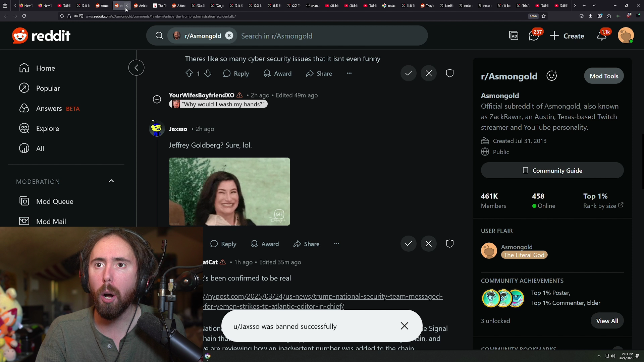Open more options on Jaxsso's comment
Viewport: 644px width, 362px height.
[336, 244]
